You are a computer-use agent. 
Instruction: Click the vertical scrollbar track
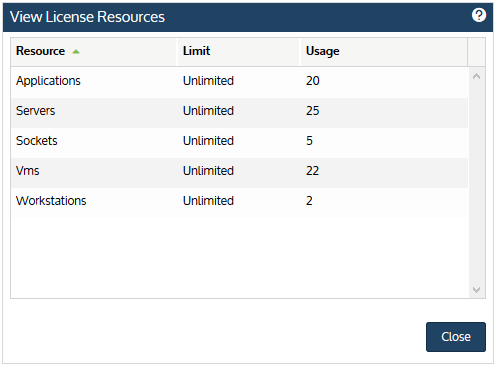point(476,183)
